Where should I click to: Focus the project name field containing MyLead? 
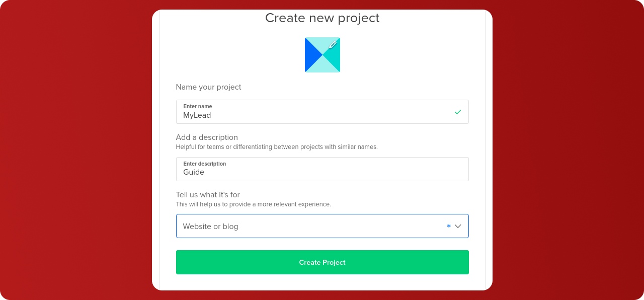point(312,115)
